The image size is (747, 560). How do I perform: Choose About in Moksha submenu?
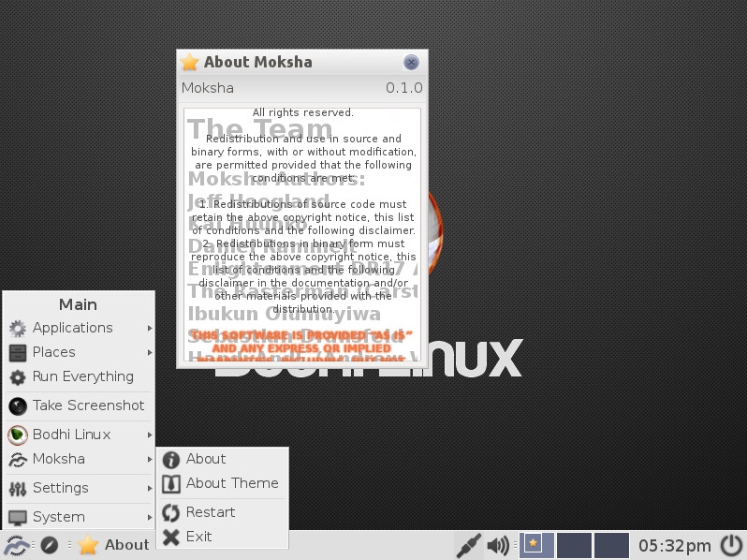click(223, 459)
